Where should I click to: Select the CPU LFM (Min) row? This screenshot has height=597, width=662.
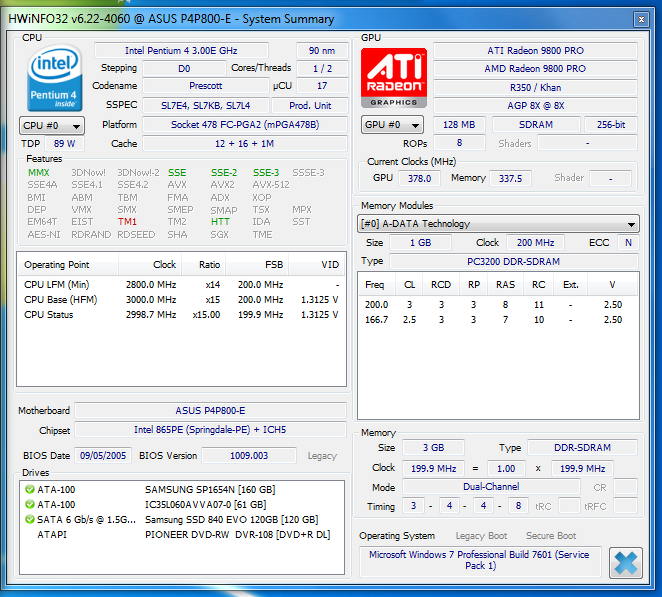[182, 285]
